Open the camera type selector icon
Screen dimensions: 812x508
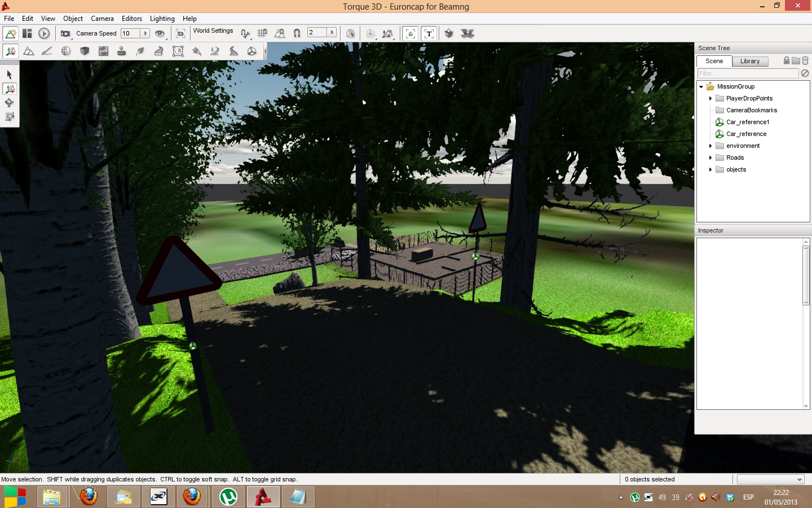[x=65, y=33]
